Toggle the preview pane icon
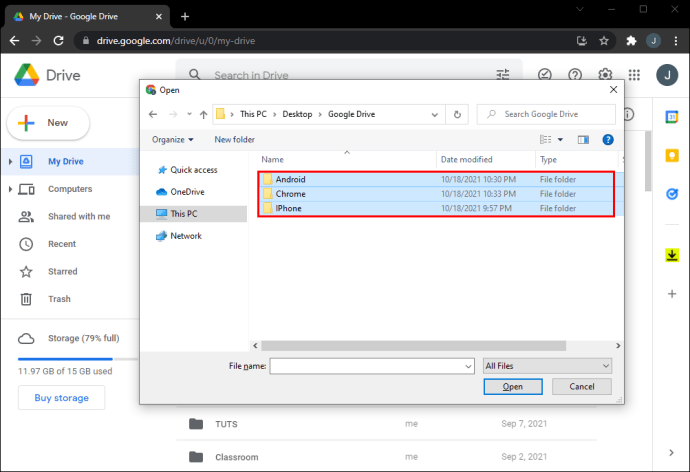 point(583,140)
